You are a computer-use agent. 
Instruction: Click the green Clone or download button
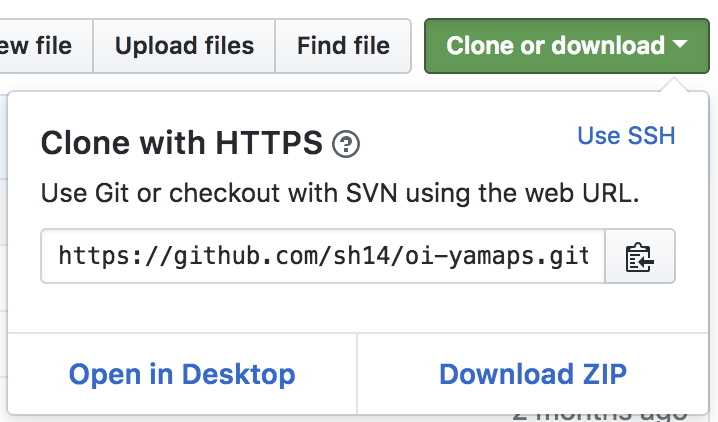tap(567, 46)
